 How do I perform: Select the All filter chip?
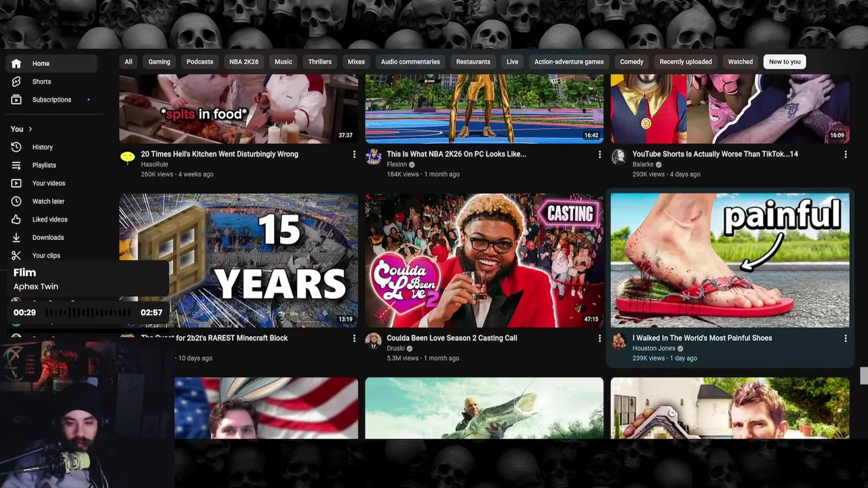128,62
